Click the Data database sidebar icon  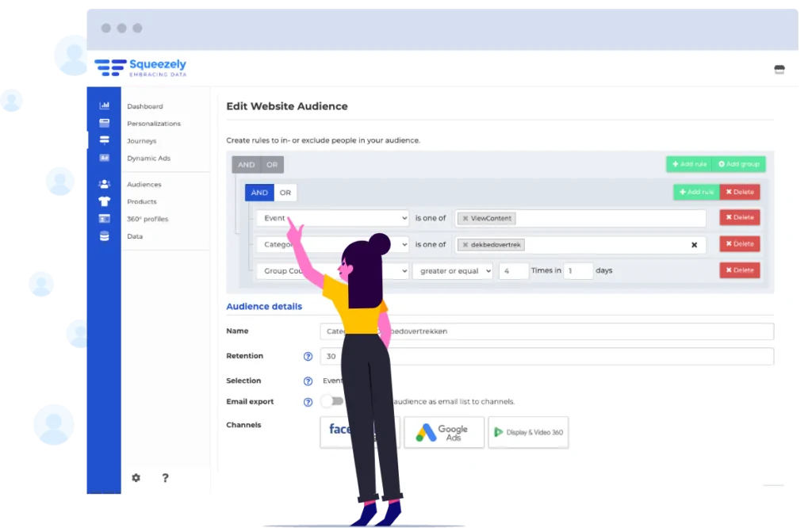(x=104, y=236)
